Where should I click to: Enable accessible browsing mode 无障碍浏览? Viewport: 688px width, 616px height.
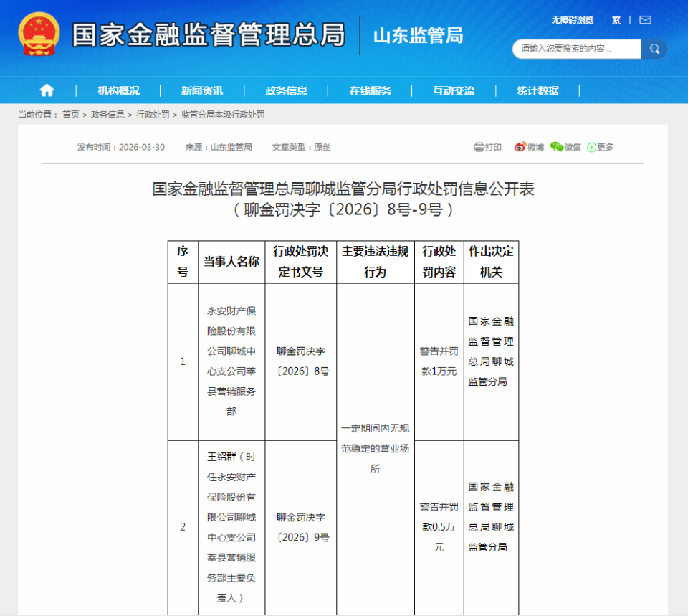tap(573, 20)
